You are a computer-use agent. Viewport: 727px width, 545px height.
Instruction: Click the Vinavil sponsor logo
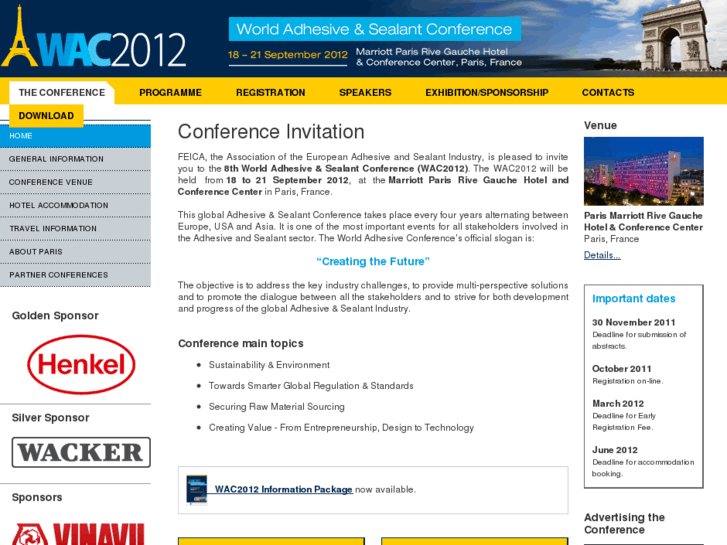click(78, 533)
